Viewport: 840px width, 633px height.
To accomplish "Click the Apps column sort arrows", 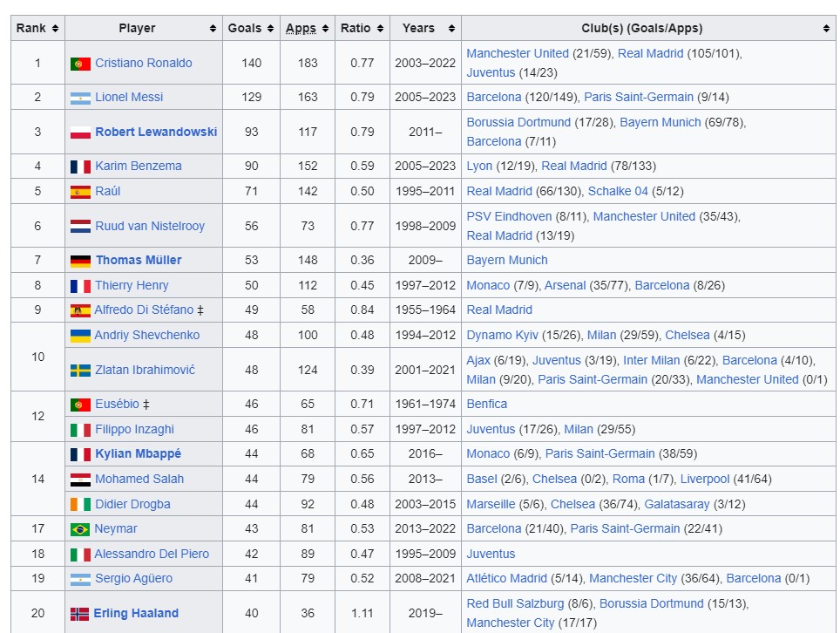I will [x=326, y=29].
